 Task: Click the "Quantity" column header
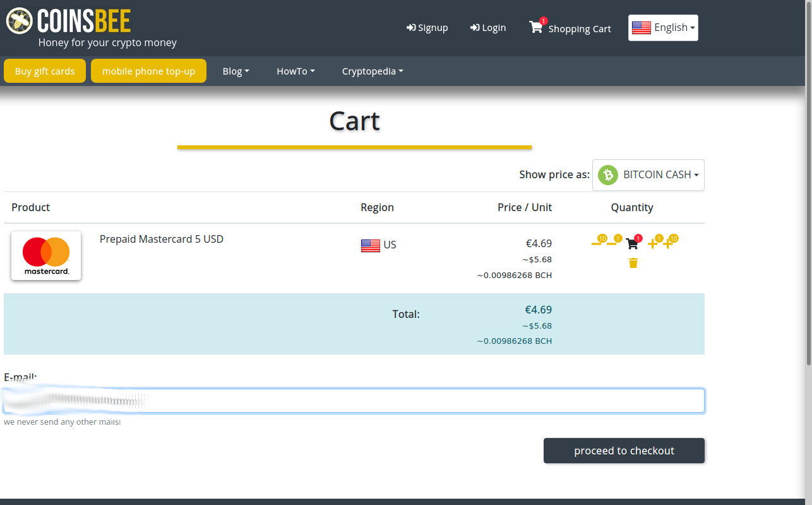[x=632, y=207]
